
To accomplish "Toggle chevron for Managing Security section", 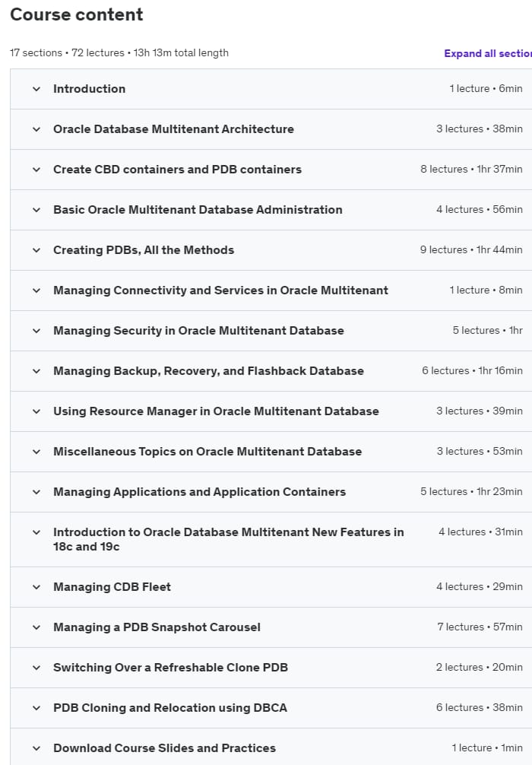I will (x=36, y=331).
